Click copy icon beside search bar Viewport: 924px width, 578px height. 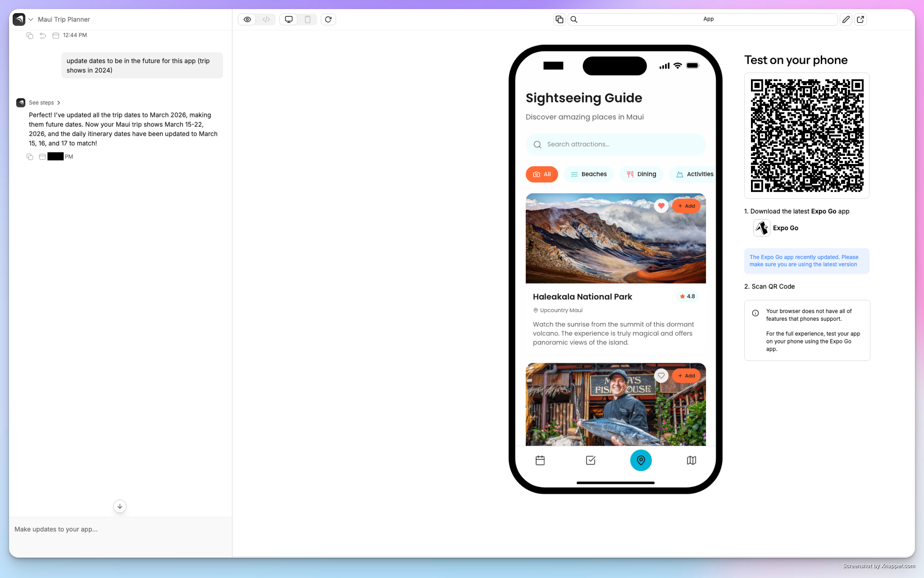tap(559, 19)
